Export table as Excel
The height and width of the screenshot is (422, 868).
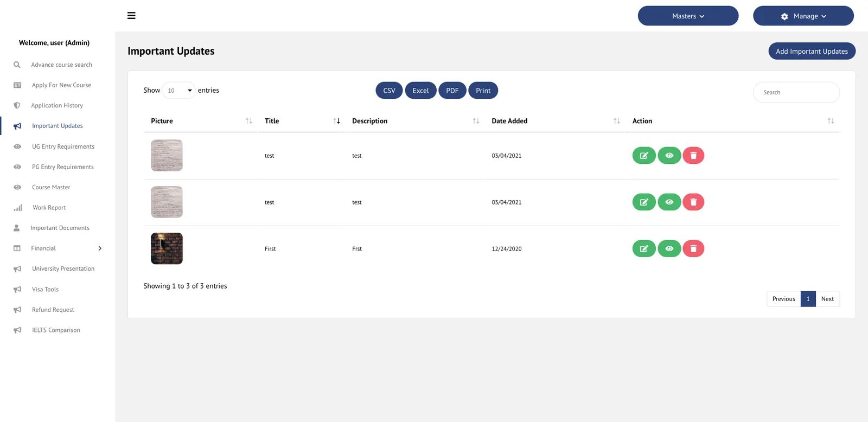coord(420,91)
